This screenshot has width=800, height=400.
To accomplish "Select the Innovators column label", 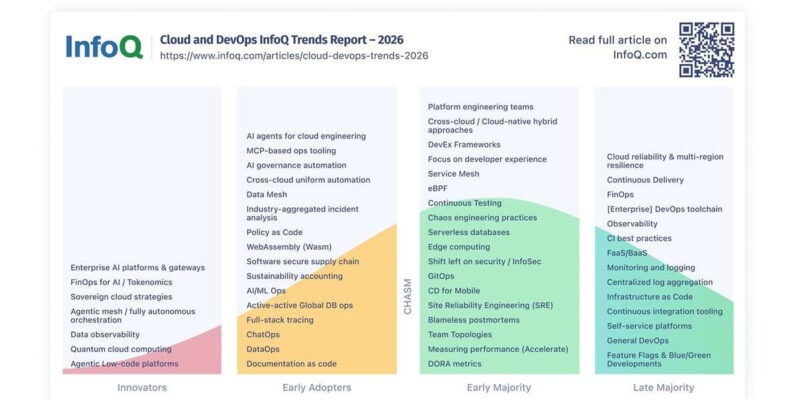I will [x=142, y=388].
